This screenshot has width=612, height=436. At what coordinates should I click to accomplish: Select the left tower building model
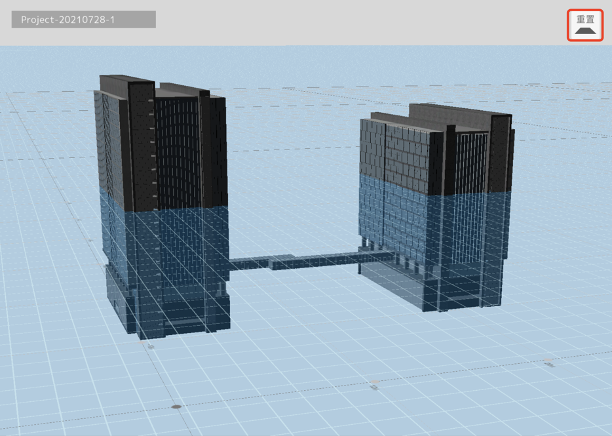162,207
